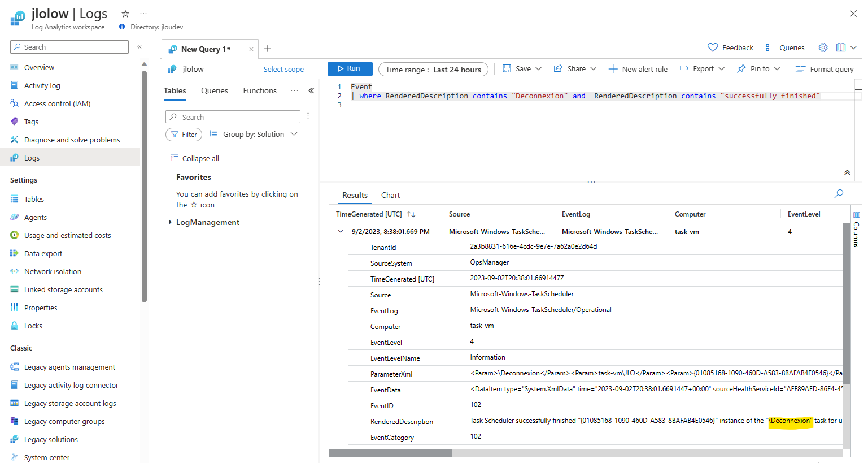This screenshot has width=868, height=463.
Task: Favorite the workspace with the star icon
Action: pos(125,14)
